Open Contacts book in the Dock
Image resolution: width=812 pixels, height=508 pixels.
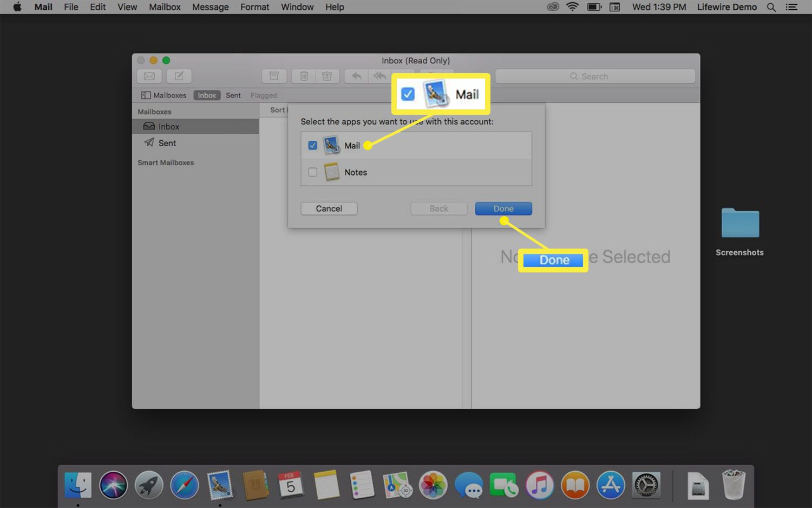pos(255,485)
